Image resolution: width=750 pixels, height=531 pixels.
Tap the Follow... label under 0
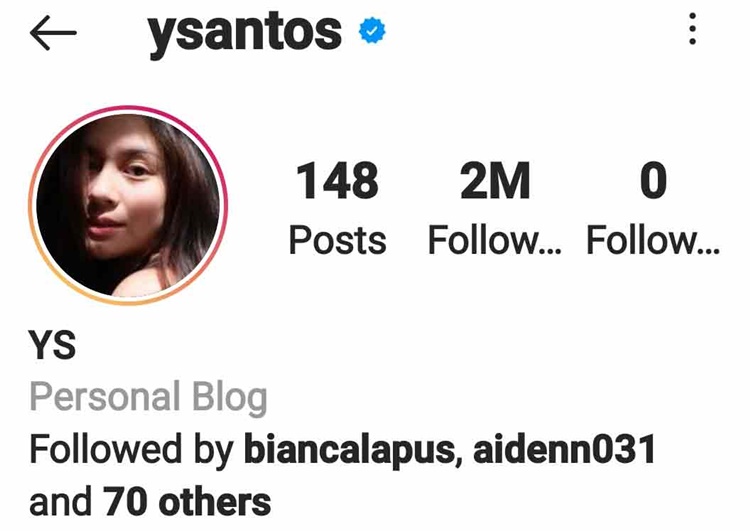pos(653,240)
